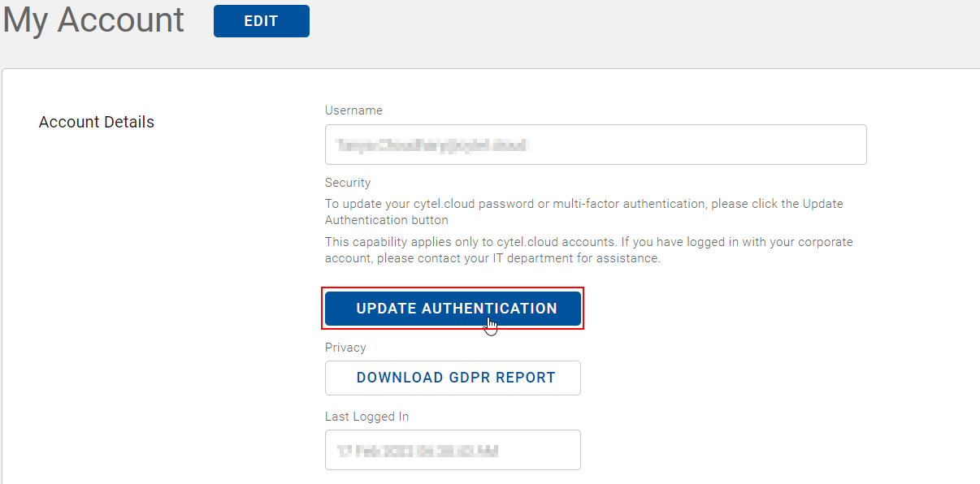The image size is (980, 484).
Task: Click inside the Last Logged In timestamp box
Action: click(x=453, y=450)
